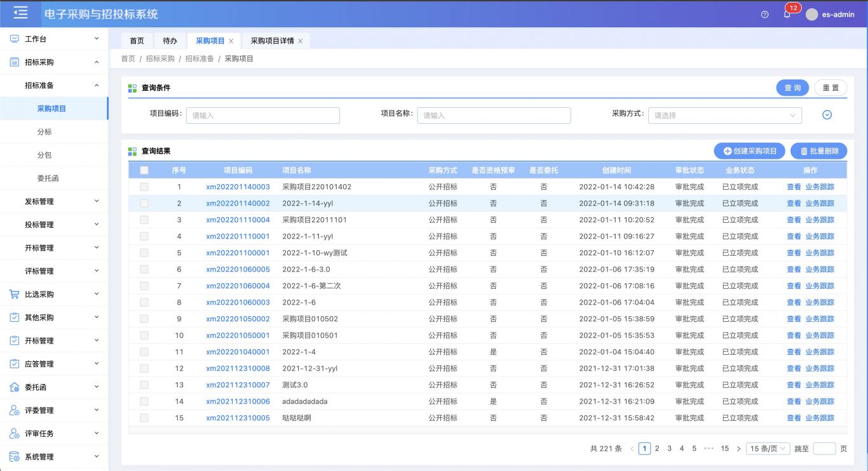The image size is (868, 471).
Task: Check the box for row xm202201050001
Action: pos(144,335)
